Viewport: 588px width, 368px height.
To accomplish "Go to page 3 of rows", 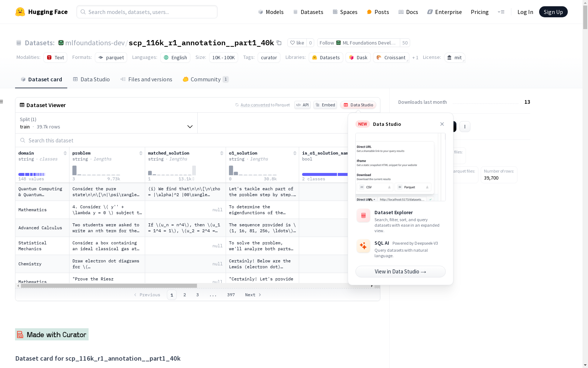I will coord(197,295).
